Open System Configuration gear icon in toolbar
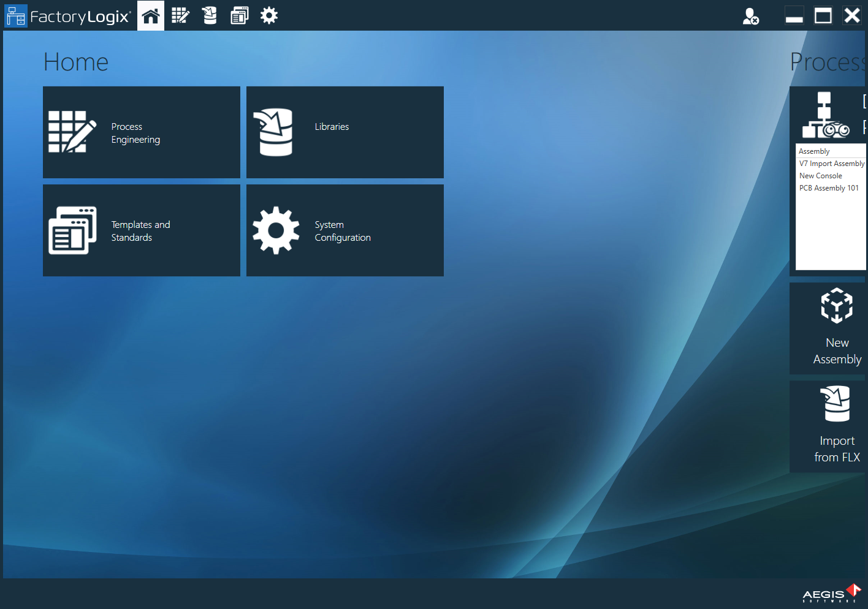868x609 pixels. [268, 15]
